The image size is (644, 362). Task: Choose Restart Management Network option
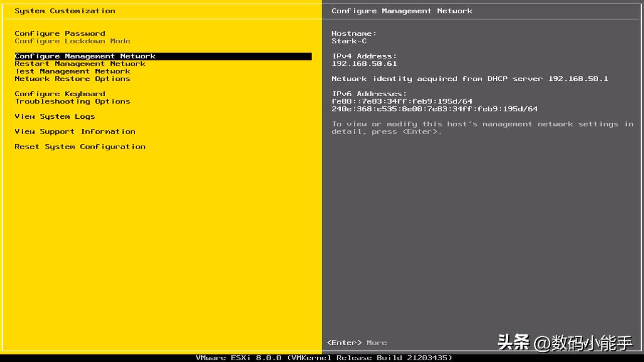[x=80, y=63]
